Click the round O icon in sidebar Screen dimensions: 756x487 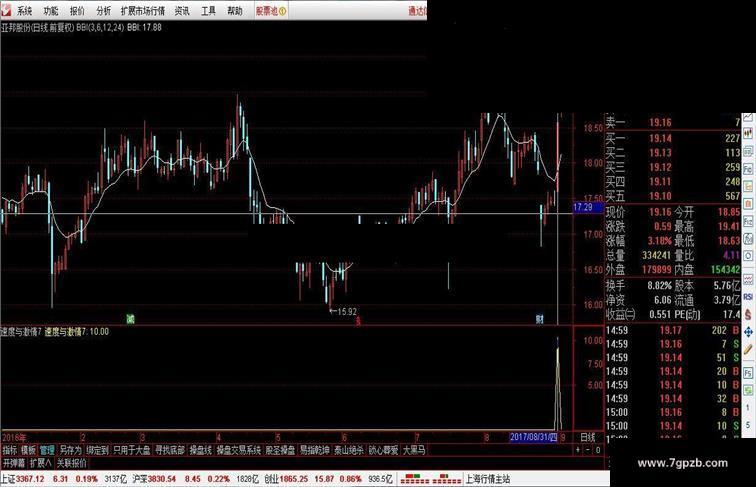748,256
